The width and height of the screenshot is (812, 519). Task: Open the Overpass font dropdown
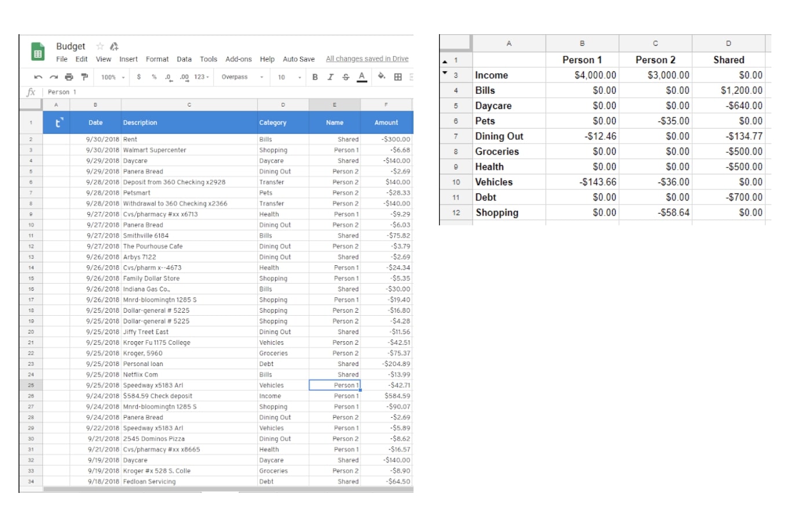click(x=242, y=77)
